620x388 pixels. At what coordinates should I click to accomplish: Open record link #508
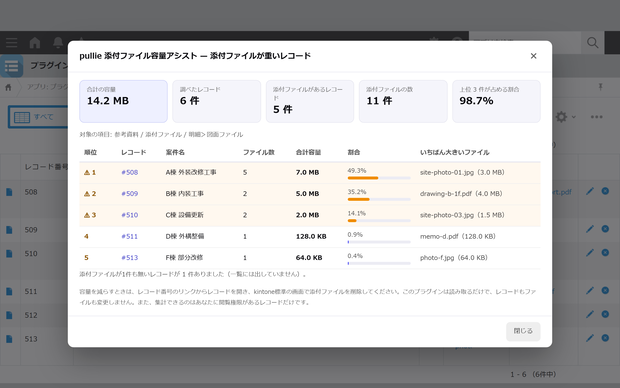click(130, 172)
